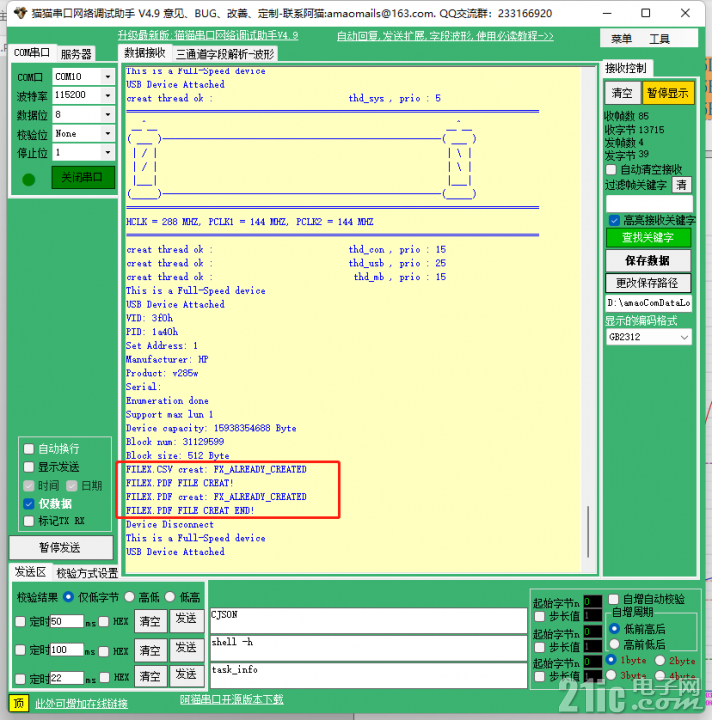Enable the 定时 50 ms checkbox
712x720 pixels.
pyautogui.click(x=20, y=621)
